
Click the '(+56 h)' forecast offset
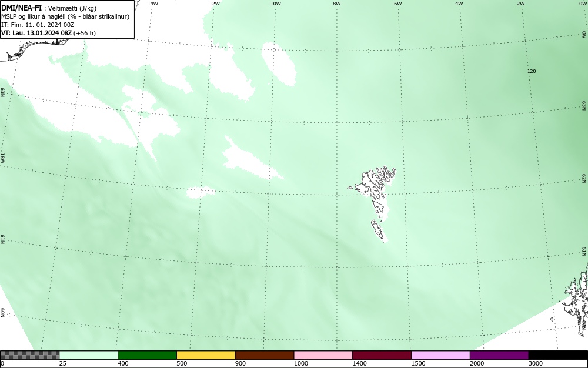pos(84,33)
